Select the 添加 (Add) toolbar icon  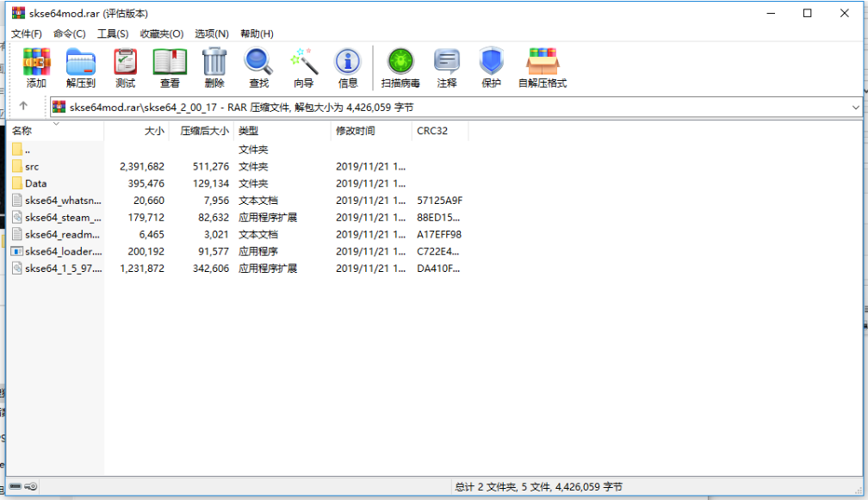[x=36, y=66]
